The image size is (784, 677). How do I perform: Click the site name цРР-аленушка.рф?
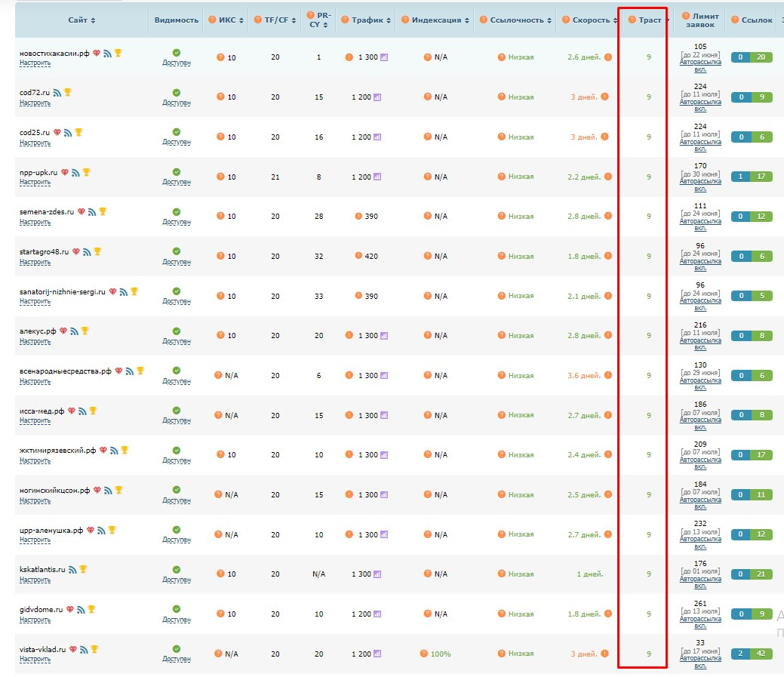coord(51,530)
